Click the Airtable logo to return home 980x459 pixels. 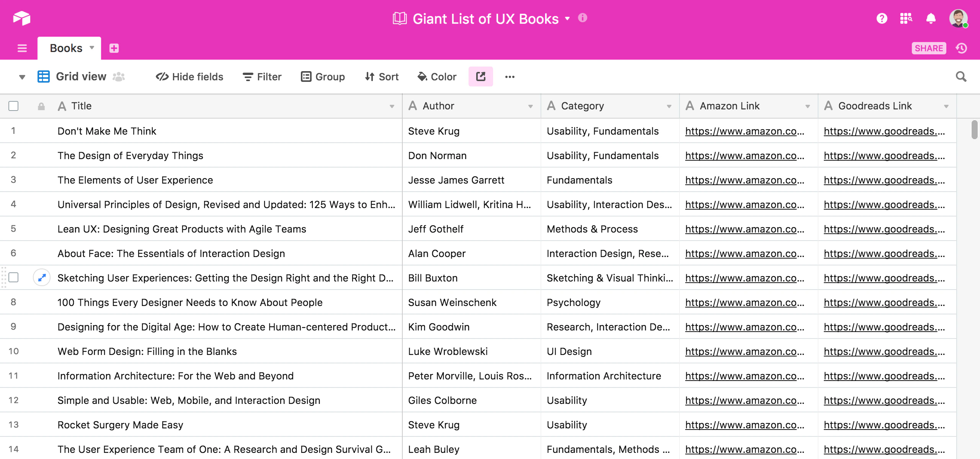(x=22, y=18)
